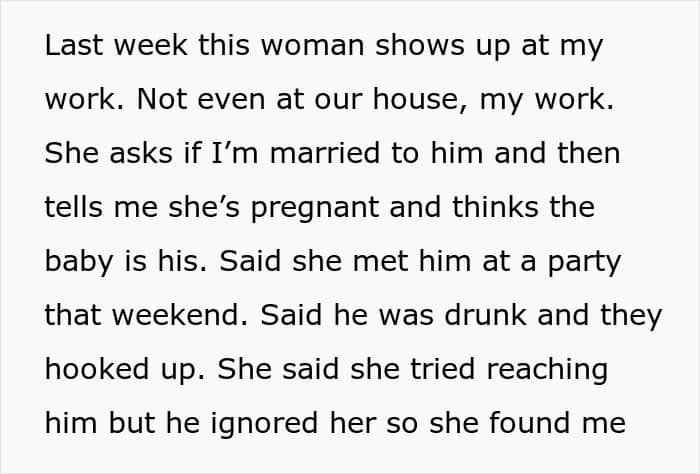Viewport: 700px width, 474px height.
Task: Click the word "party"
Action: click(585, 263)
